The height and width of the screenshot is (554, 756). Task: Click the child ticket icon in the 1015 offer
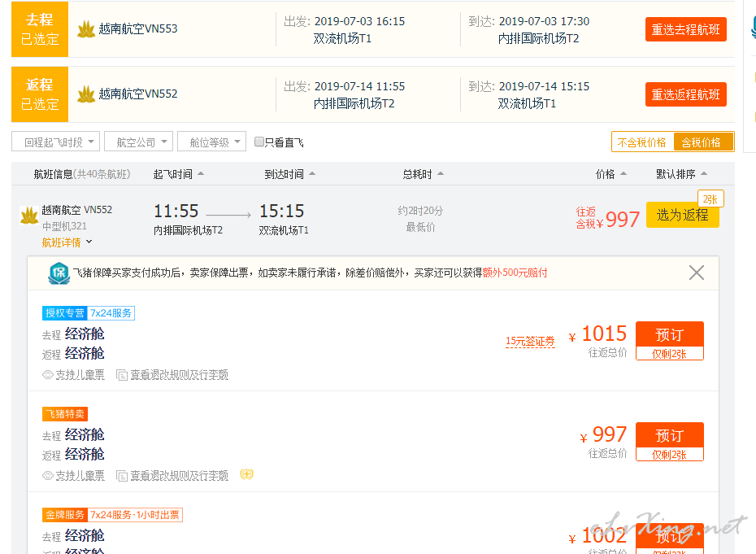[48, 375]
